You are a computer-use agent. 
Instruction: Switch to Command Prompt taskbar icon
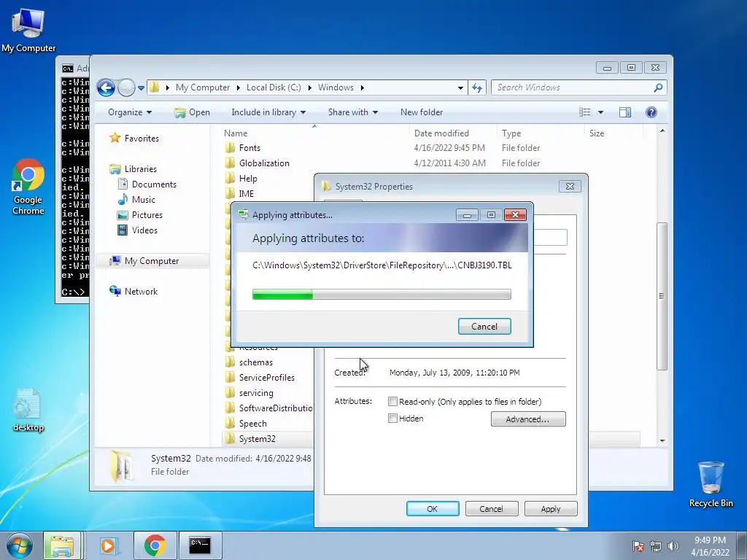pyautogui.click(x=200, y=545)
